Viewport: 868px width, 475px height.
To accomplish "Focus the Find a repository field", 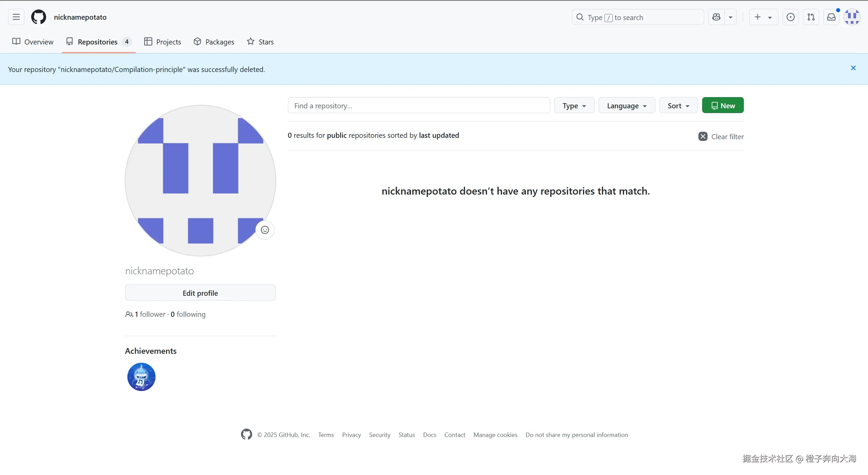I will pos(419,106).
